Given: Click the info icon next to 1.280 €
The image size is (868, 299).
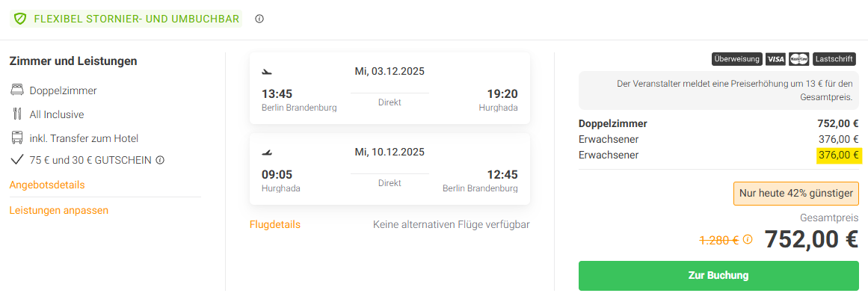Looking at the screenshot, I should point(748,240).
